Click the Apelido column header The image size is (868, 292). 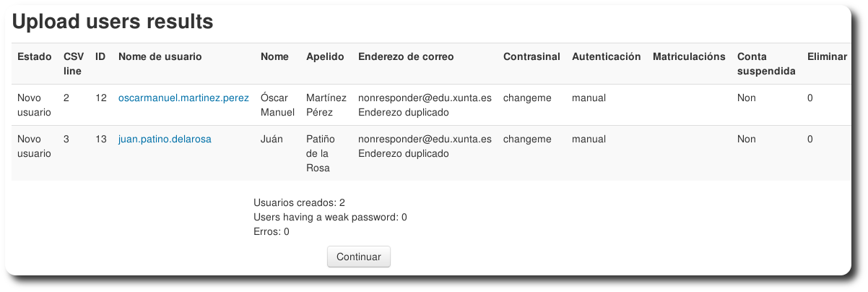(325, 56)
